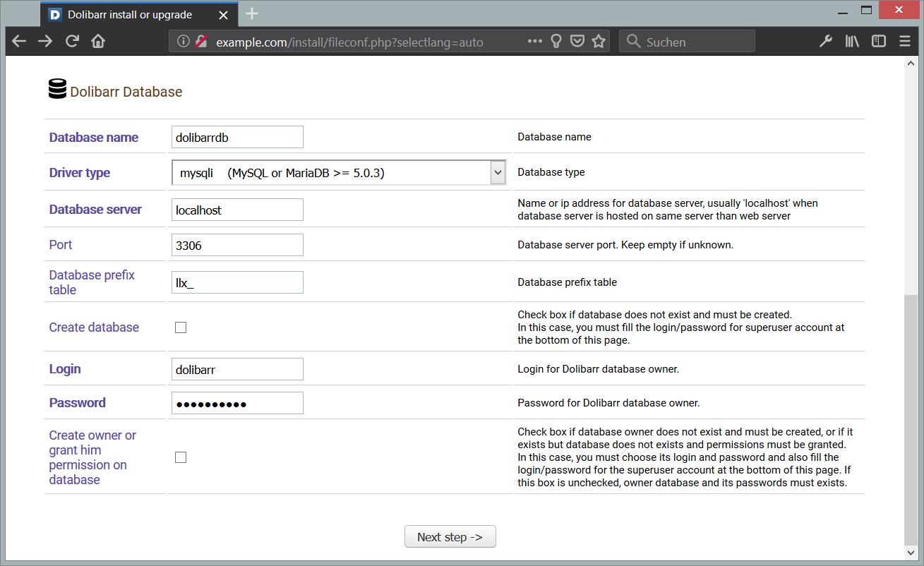
Task: Show site information icon in address bar
Action: coord(184,41)
